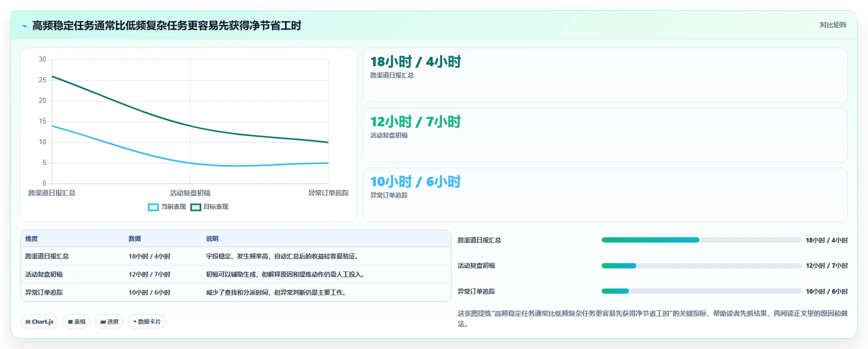This screenshot has width=868, height=349.
Task: Toggle the 当前表现 legend swatch
Action: coord(153,207)
